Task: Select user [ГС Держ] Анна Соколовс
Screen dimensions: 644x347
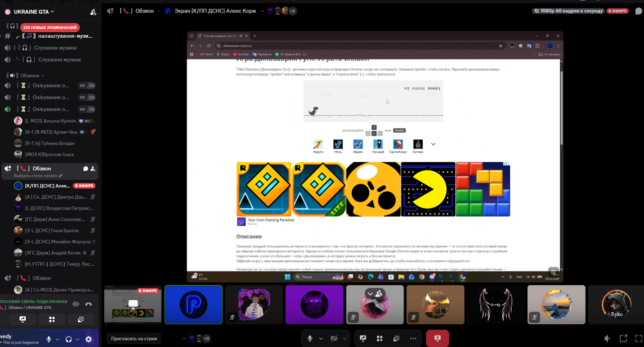Action: click(x=54, y=219)
